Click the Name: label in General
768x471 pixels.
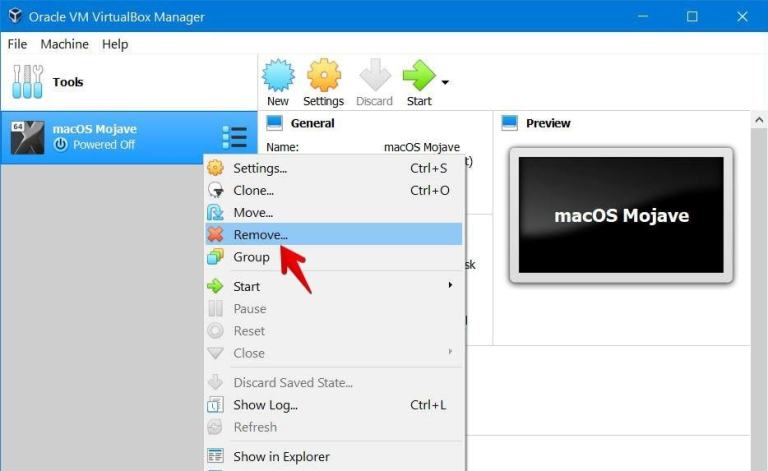283,147
